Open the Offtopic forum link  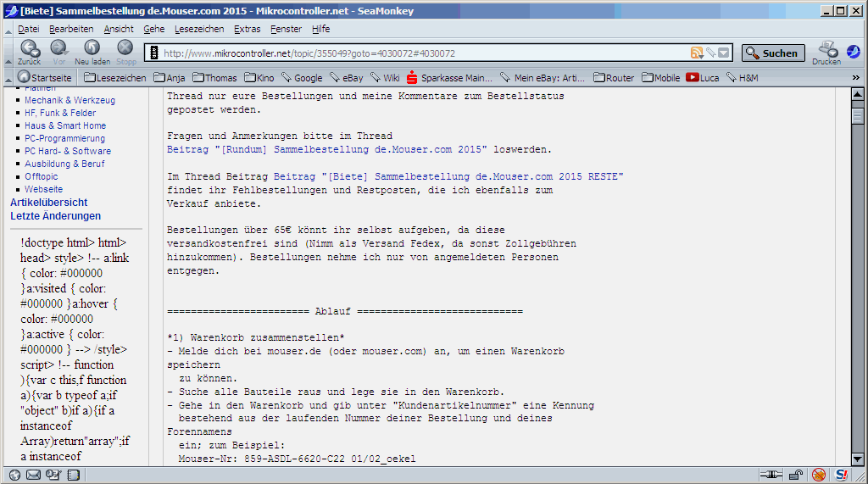coord(41,176)
